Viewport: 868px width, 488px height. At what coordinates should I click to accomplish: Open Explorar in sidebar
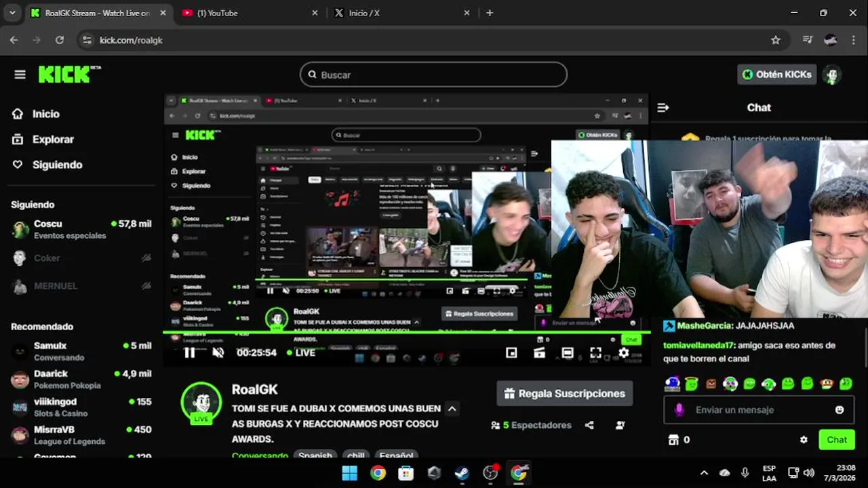click(42, 139)
